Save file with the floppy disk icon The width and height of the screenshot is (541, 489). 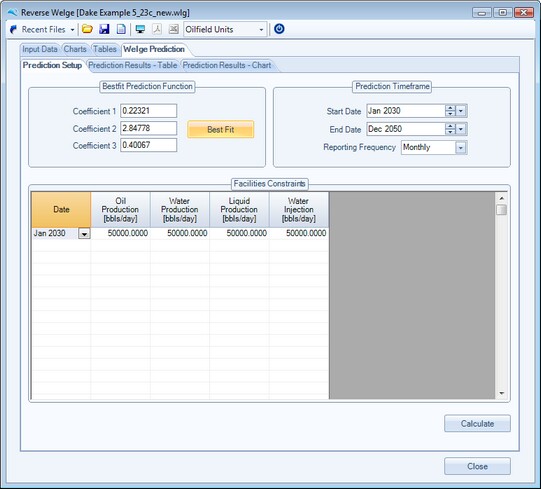(104, 29)
